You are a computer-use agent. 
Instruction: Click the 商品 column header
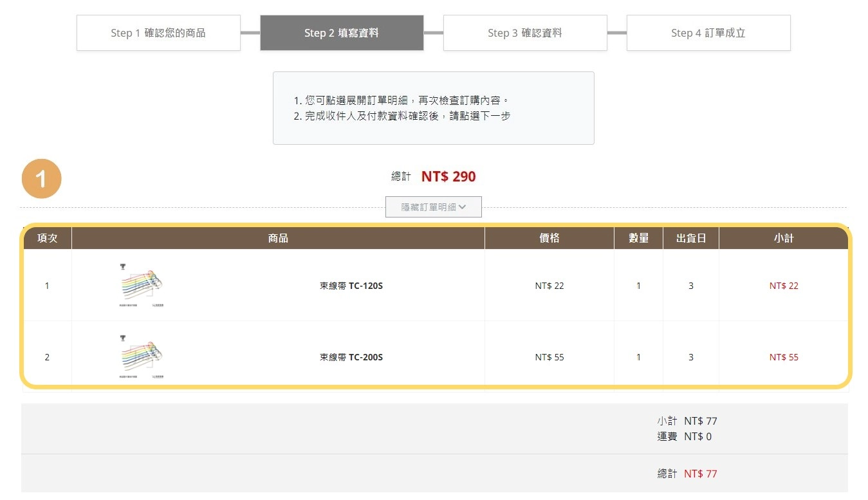(x=278, y=238)
